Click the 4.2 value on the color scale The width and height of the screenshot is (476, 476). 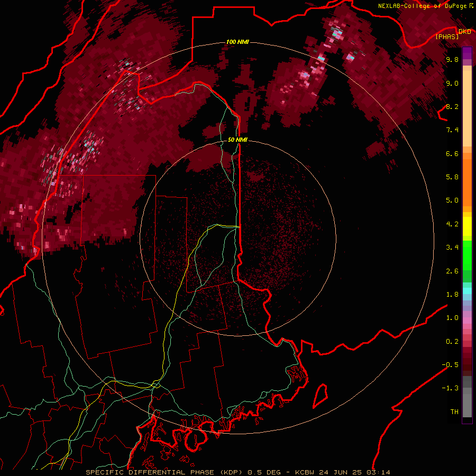click(452, 224)
